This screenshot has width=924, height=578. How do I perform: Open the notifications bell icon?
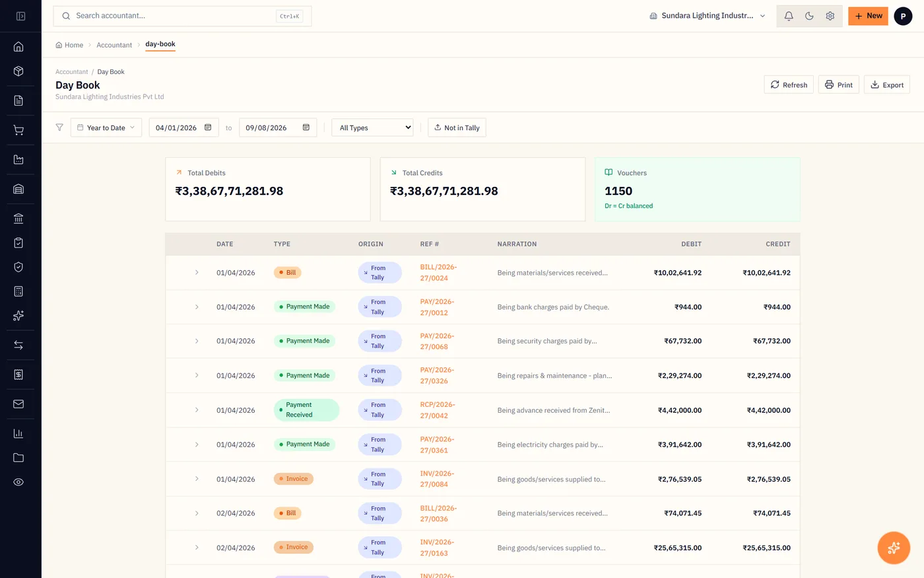pyautogui.click(x=789, y=16)
